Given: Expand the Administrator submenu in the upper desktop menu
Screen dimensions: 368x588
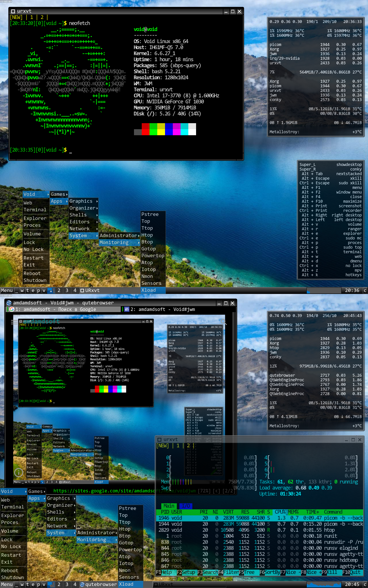Looking at the screenshot, I should [119, 235].
